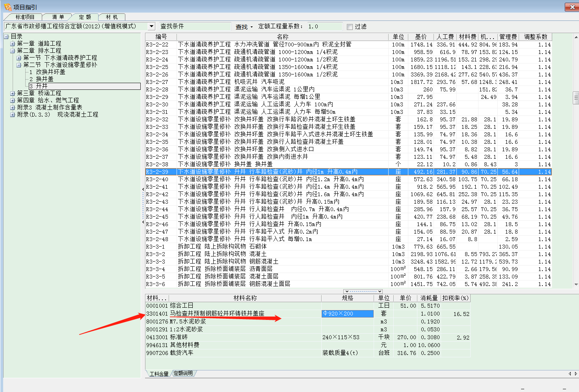Click the 调整系数 column header
Screen dimensions: 579x392
coord(535,37)
